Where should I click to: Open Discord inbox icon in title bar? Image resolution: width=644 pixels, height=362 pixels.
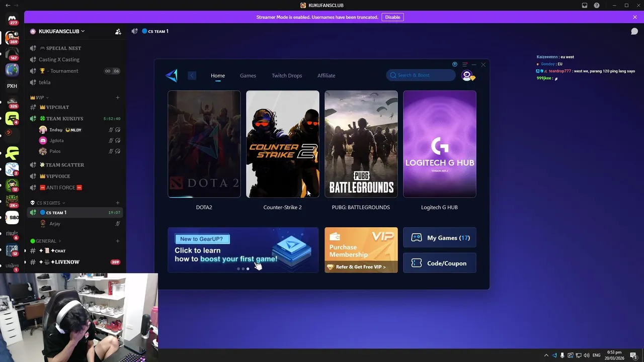tap(585, 5)
